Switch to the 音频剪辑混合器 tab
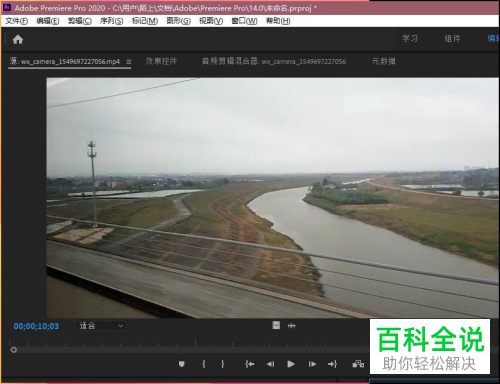 click(x=274, y=61)
